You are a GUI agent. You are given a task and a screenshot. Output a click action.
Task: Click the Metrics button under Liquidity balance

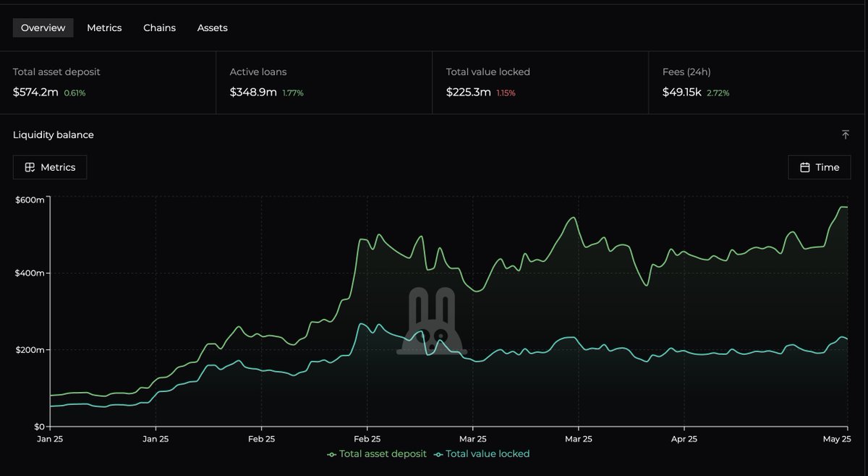(50, 167)
